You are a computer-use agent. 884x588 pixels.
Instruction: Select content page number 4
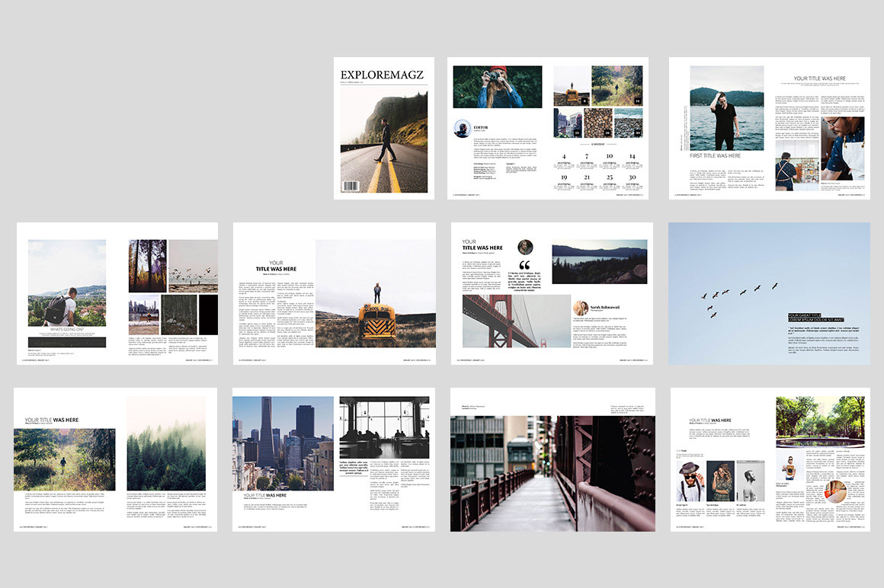[564, 156]
